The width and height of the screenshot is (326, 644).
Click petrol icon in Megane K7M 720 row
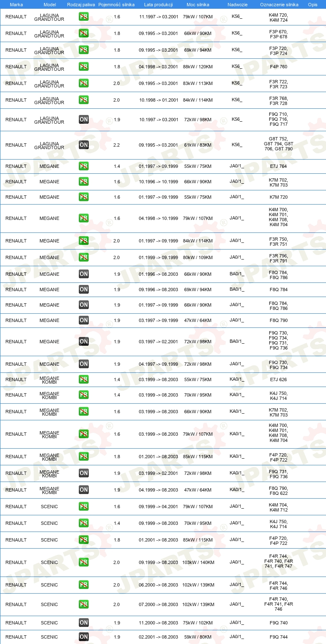83,197
